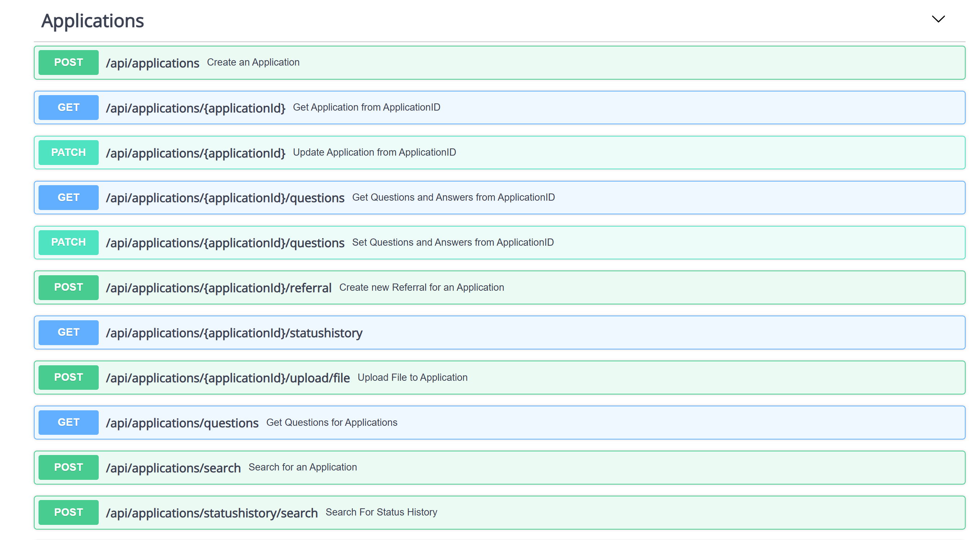Click the /api/applications/{applicationId}/referral path
The image size is (980, 540).
point(218,288)
